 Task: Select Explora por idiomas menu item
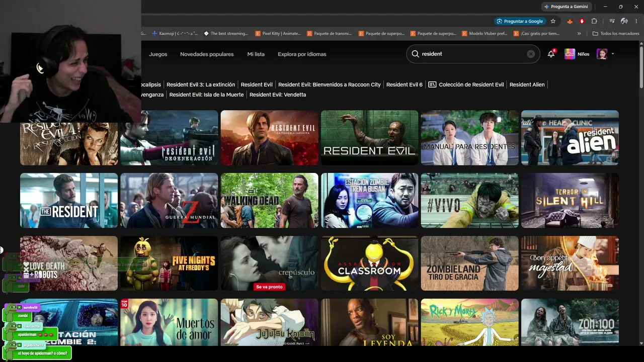click(x=302, y=54)
